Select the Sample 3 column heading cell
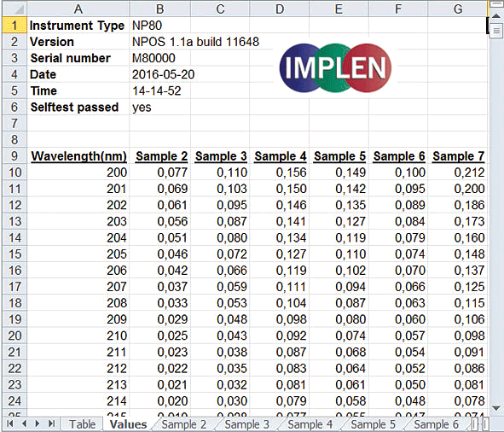Viewport: 504px width, 432px height. point(220,155)
